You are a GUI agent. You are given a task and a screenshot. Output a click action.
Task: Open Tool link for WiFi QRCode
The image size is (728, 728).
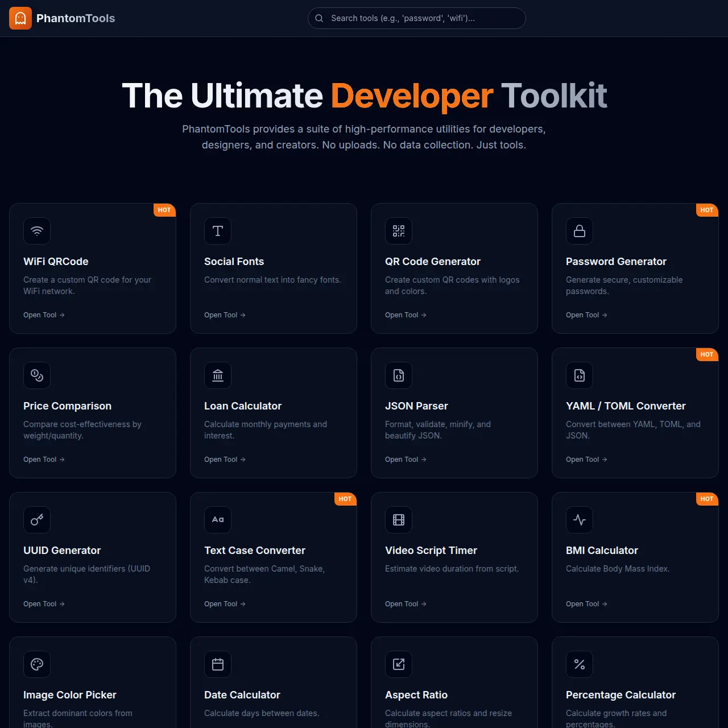tap(44, 315)
